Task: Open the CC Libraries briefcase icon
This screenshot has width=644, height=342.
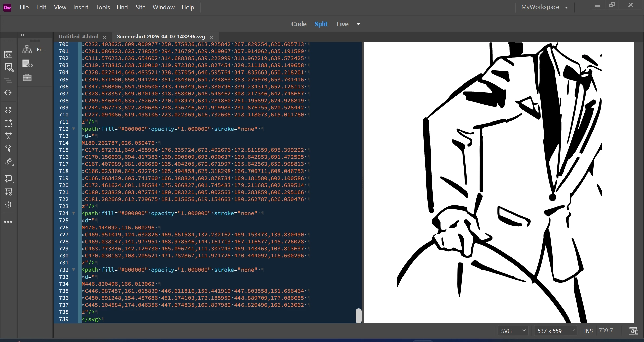Action: pyautogui.click(x=27, y=78)
